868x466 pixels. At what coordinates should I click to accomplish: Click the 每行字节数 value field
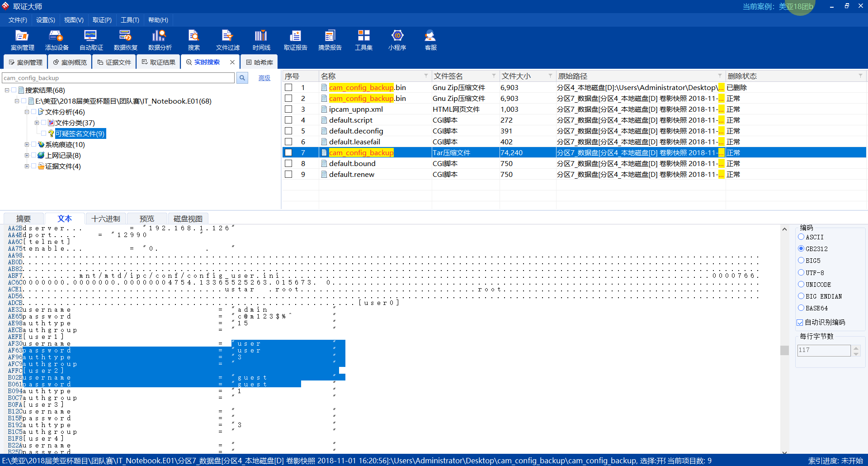click(824, 350)
